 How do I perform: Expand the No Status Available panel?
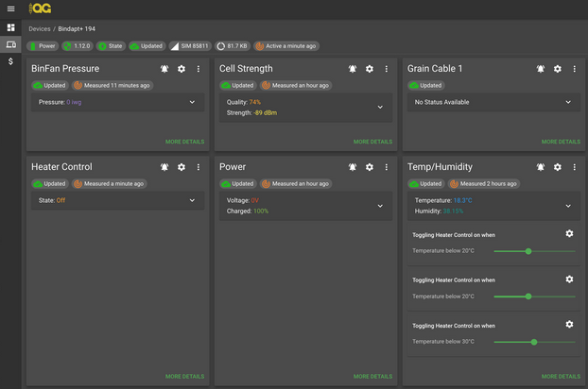pyautogui.click(x=568, y=102)
